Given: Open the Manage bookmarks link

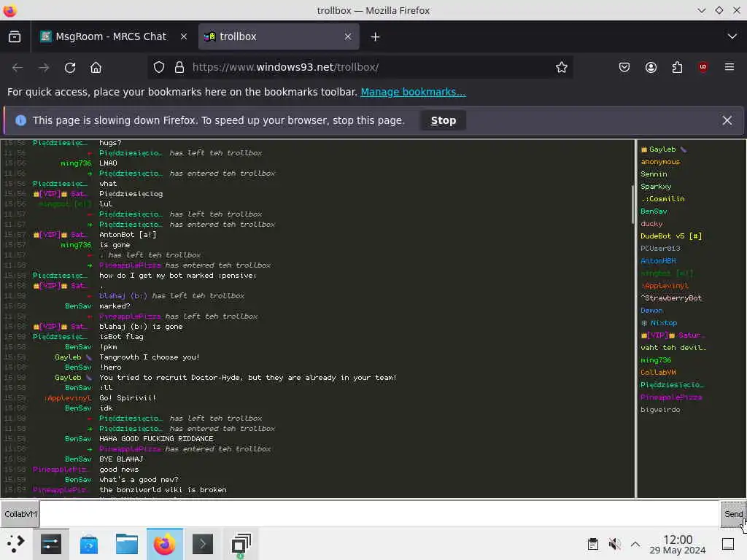Looking at the screenshot, I should [x=413, y=92].
